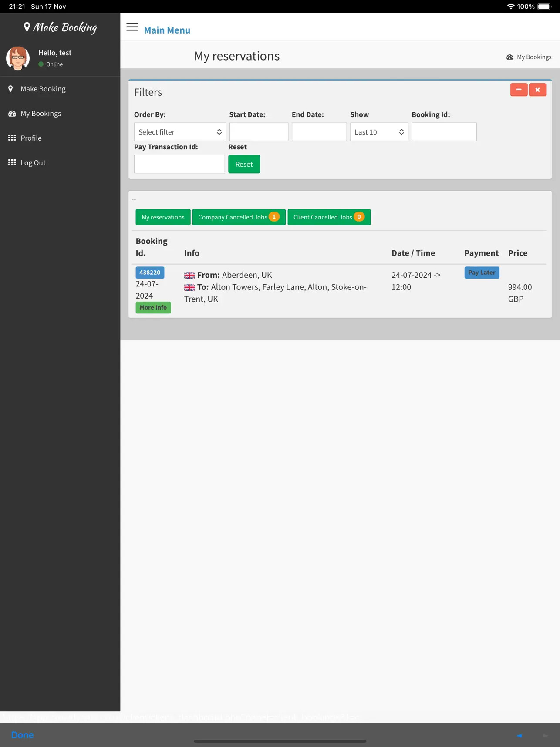Viewport: 560px width, 747px height.
Task: Click the Make Booking pin icon in sidebar
Action: pyautogui.click(x=11, y=89)
